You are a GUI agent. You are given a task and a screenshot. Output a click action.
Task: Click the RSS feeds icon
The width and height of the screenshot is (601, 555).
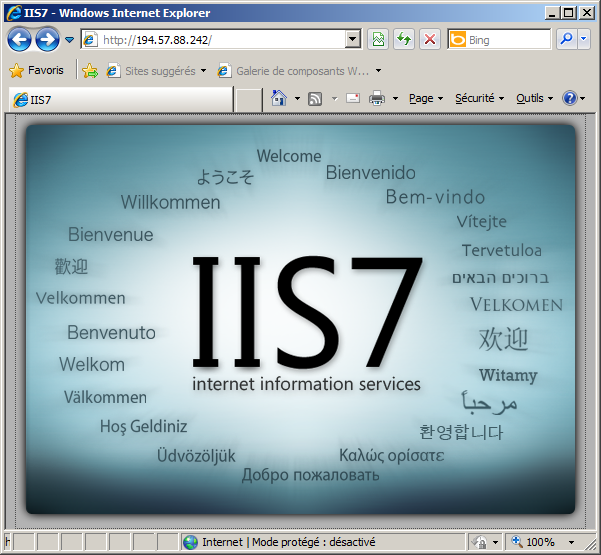click(315, 98)
